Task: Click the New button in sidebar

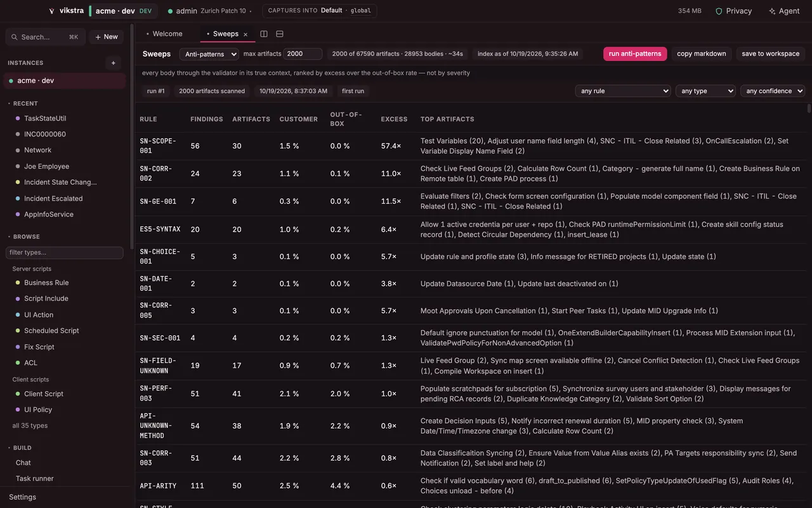Action: click(x=106, y=37)
